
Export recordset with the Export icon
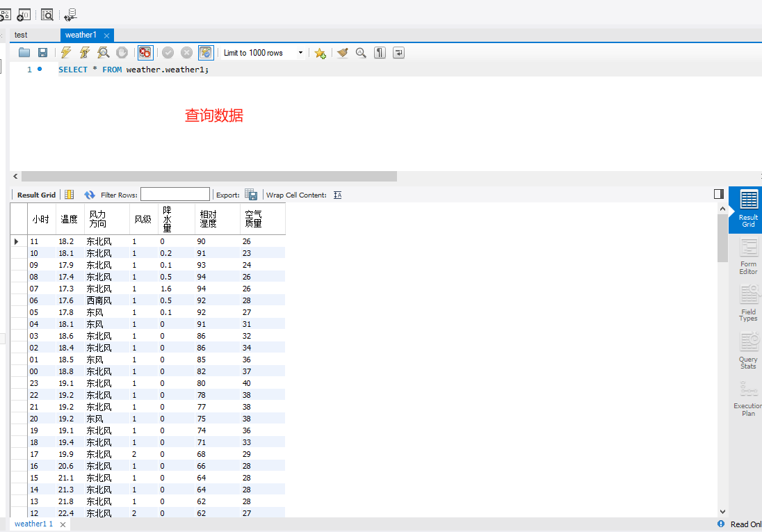251,195
